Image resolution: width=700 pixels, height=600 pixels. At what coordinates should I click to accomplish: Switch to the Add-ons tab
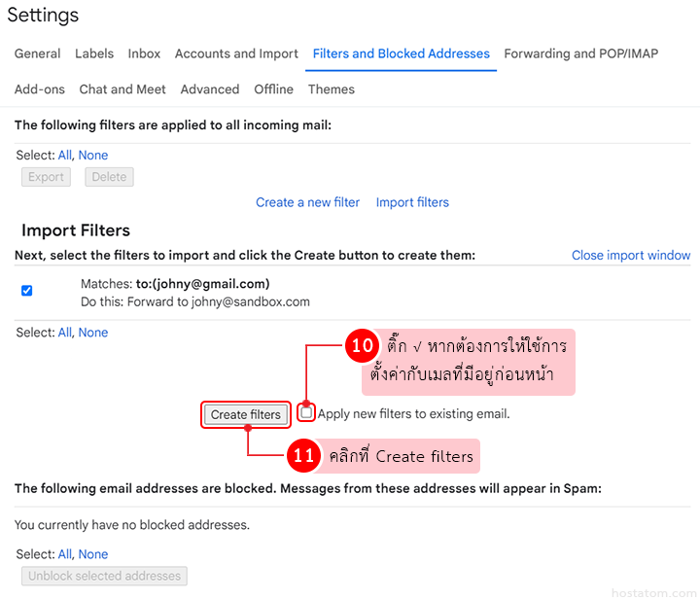click(x=40, y=89)
